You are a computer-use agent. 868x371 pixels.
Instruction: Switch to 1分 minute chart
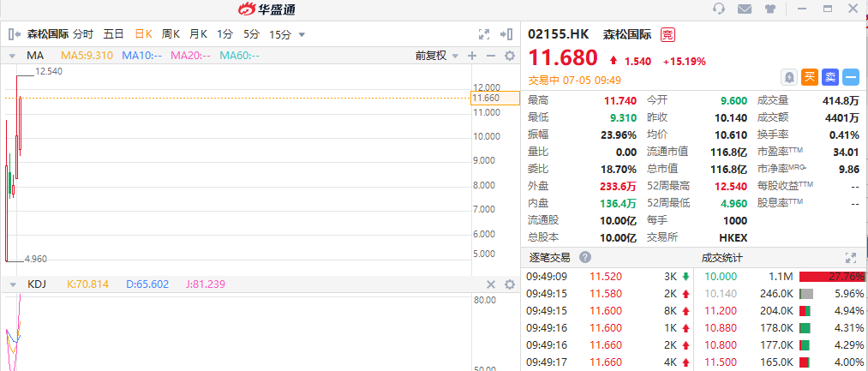coord(224,34)
